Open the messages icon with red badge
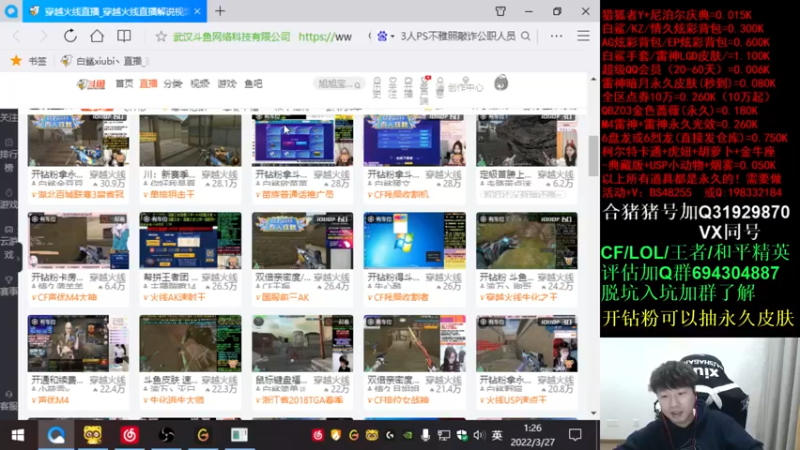This screenshot has height=450, width=800. pos(424,88)
